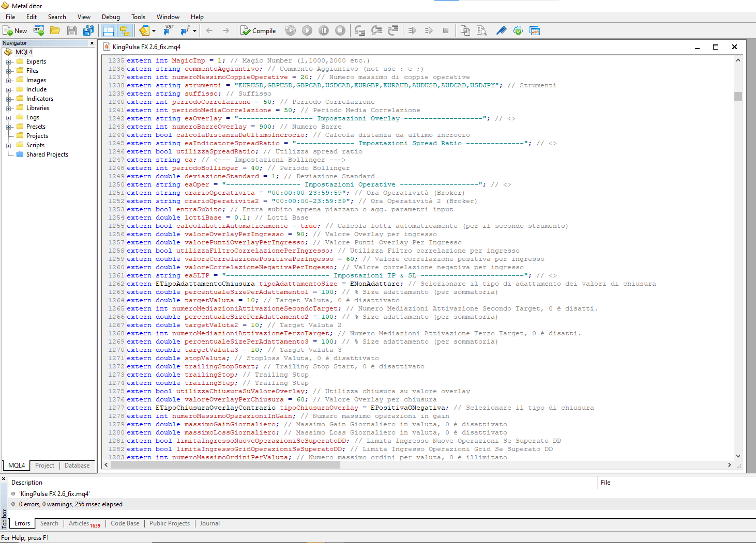The image size is (756, 543).
Task: Expand the Scripts folder tree node
Action: coord(8,146)
